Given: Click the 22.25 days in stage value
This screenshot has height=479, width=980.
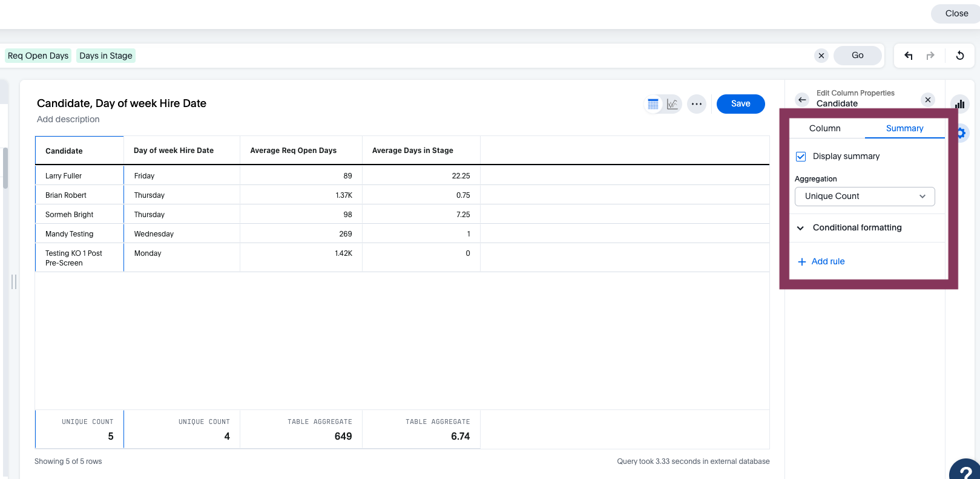Looking at the screenshot, I should 461,176.
